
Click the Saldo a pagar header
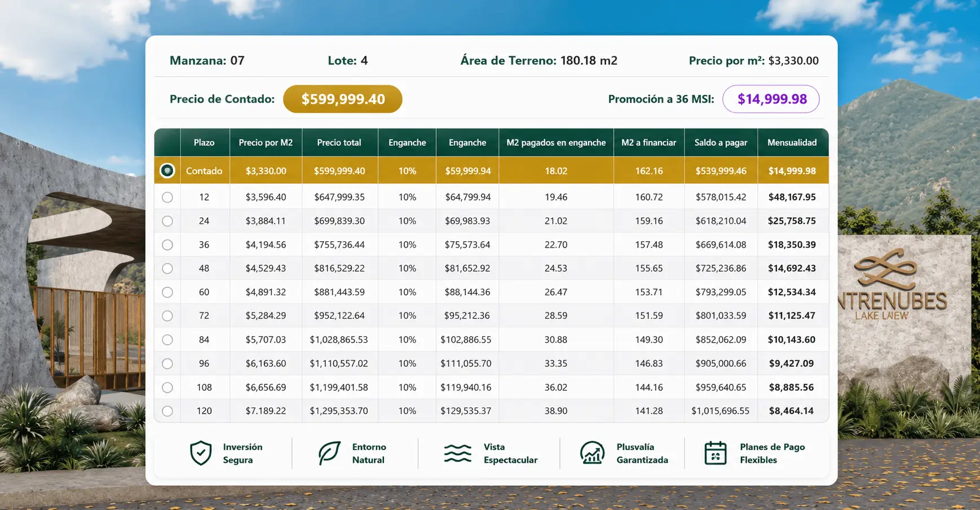[721, 143]
